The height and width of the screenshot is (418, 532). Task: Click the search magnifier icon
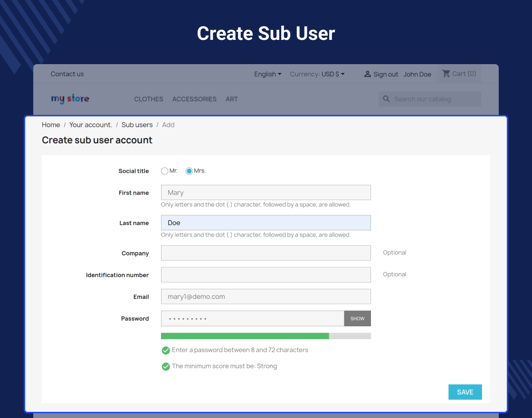pyautogui.click(x=387, y=99)
